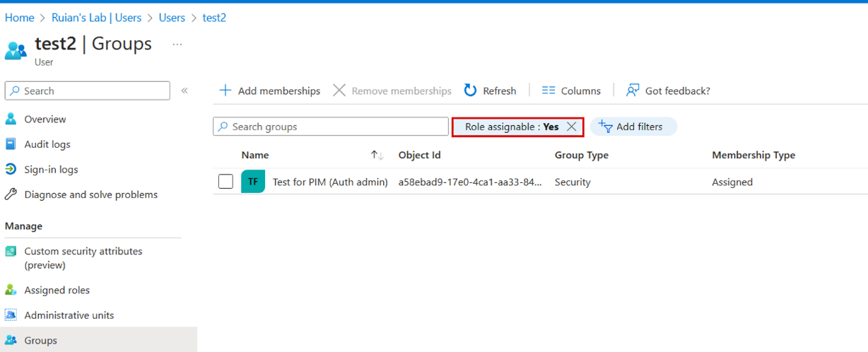The width and height of the screenshot is (868, 352).
Task: Click the Sign-in logs icon
Action: coord(11,170)
